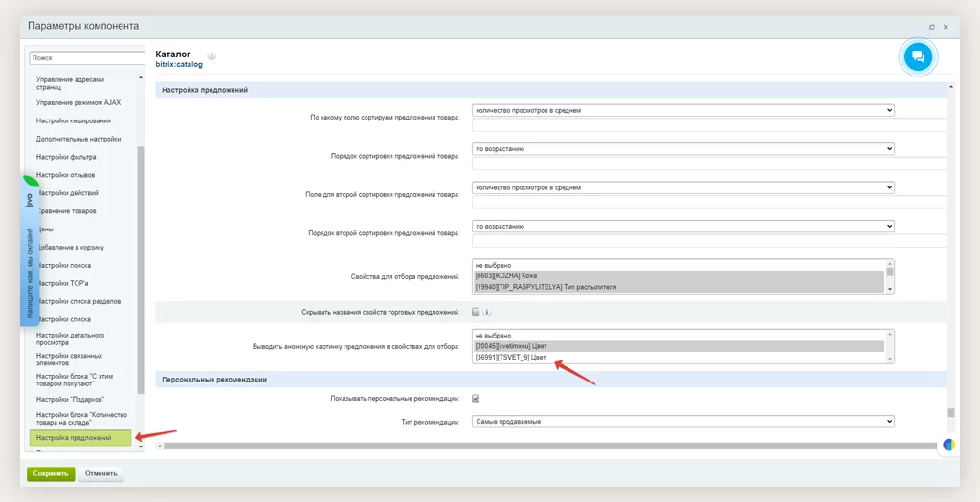Open the first sort field dropdown
Screen dimensions: 980x502
tap(683, 110)
